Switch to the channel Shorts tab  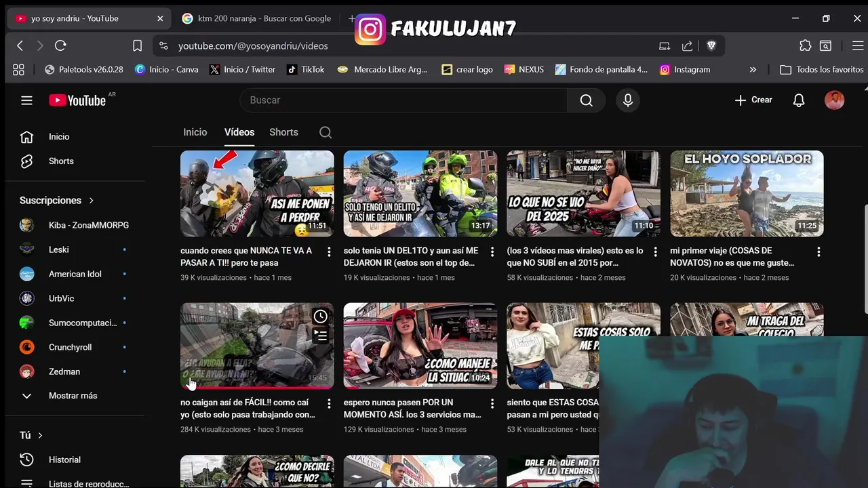[283, 132]
